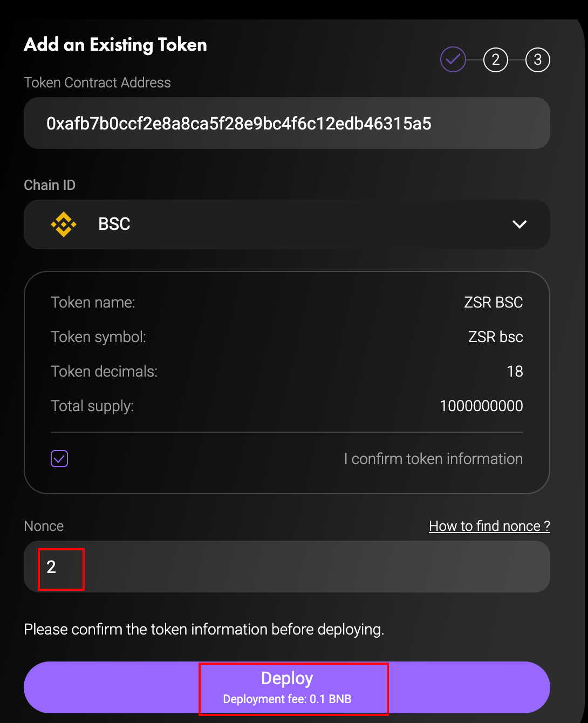Open the 'How to find nonce ?' link
This screenshot has width=588, height=723.
tap(489, 526)
